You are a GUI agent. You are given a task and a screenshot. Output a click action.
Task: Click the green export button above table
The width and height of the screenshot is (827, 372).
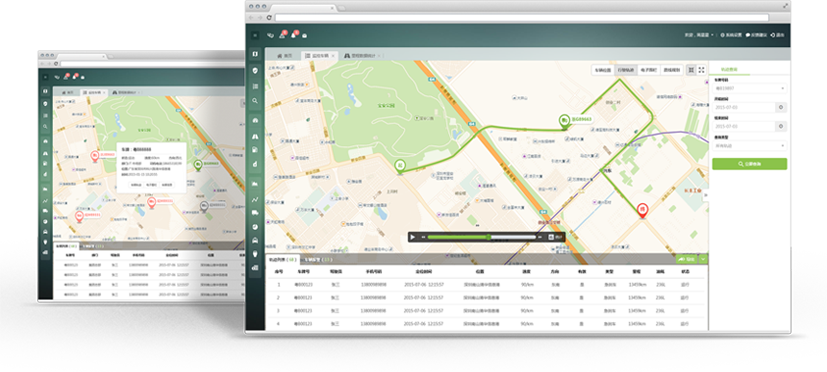(x=687, y=259)
